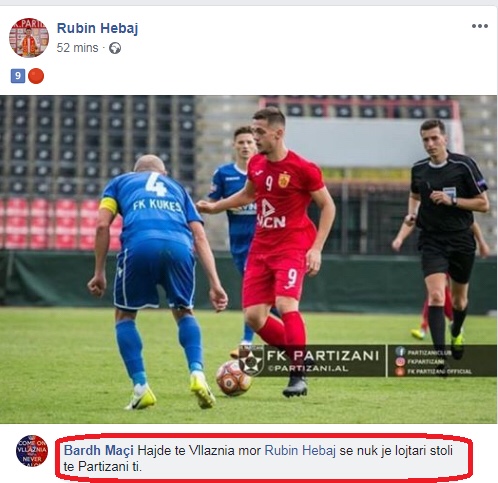498x483 pixels.
Task: Click the Instagram icon in the photo watermark
Action: [x=400, y=361]
